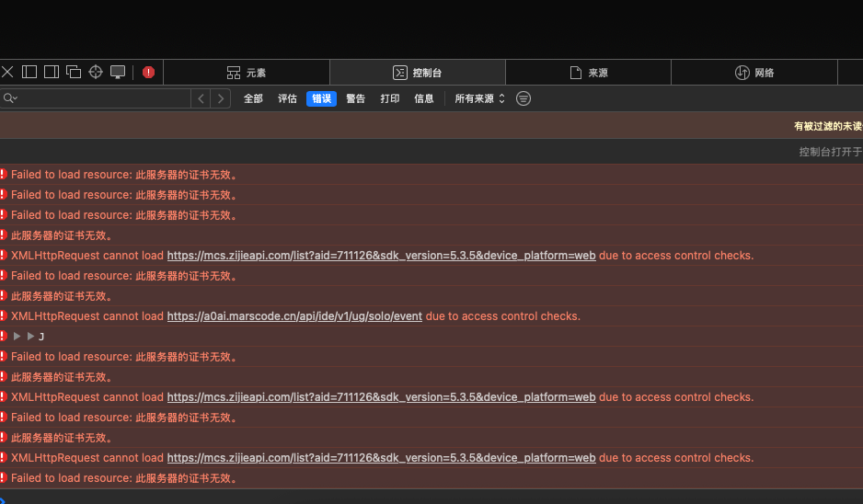Viewport: 863px width, 504px height.
Task: Toggle the 信息 filter
Action: [x=424, y=98]
